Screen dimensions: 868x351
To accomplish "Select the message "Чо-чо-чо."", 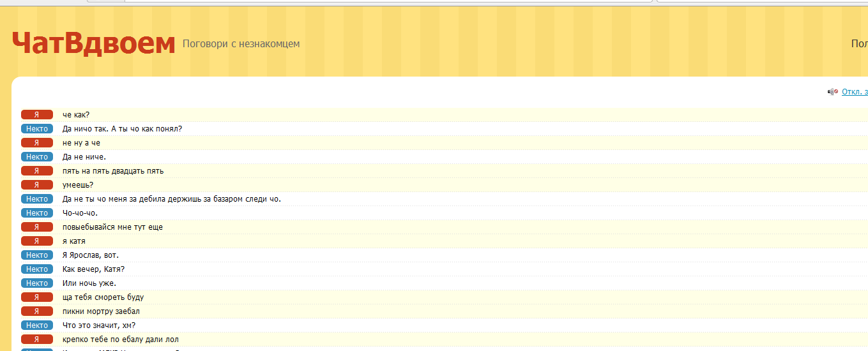I will [80, 213].
